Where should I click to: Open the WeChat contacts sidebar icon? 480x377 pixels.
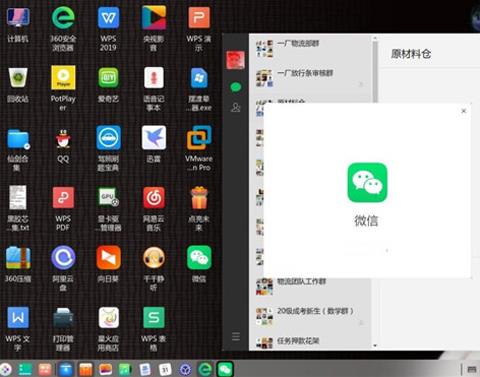(236, 107)
